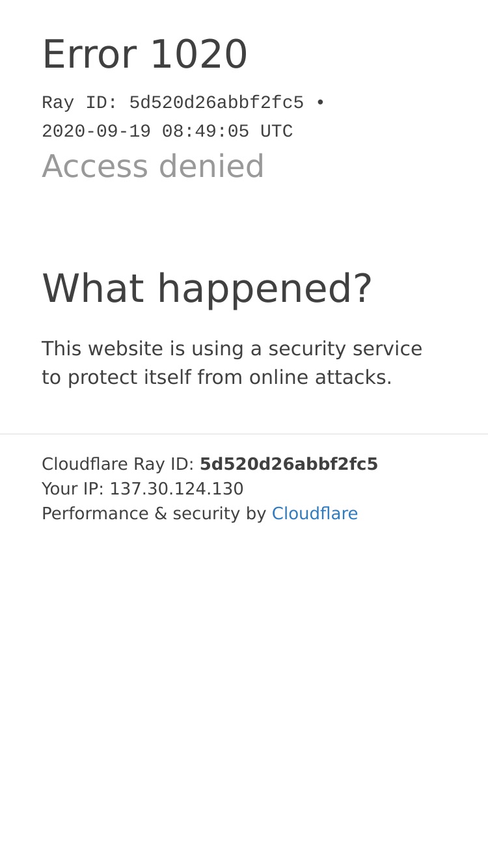Screen dimensions: 488x868
Task: Click the Performance & security by text
Action: point(154,513)
